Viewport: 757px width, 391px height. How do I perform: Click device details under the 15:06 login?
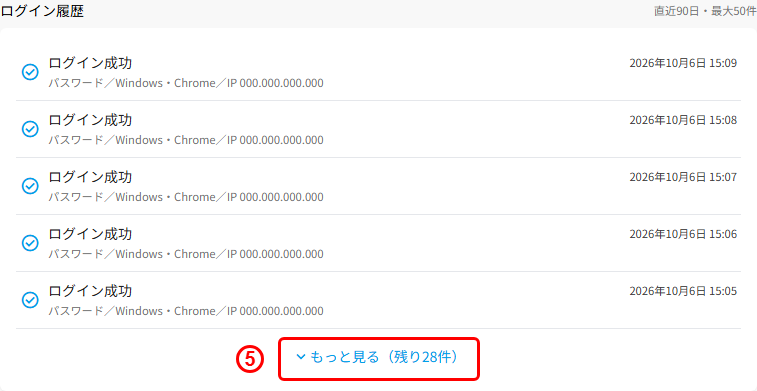[186, 254]
